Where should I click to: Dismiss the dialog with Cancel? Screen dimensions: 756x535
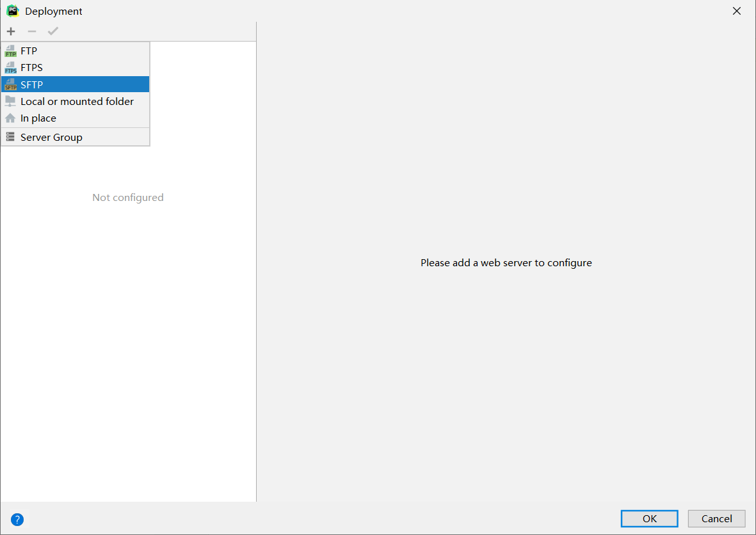tap(716, 518)
